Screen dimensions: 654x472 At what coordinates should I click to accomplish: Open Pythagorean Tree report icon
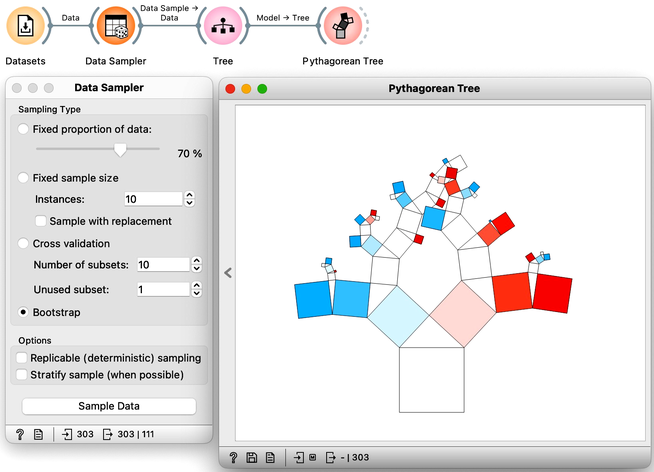point(270,457)
